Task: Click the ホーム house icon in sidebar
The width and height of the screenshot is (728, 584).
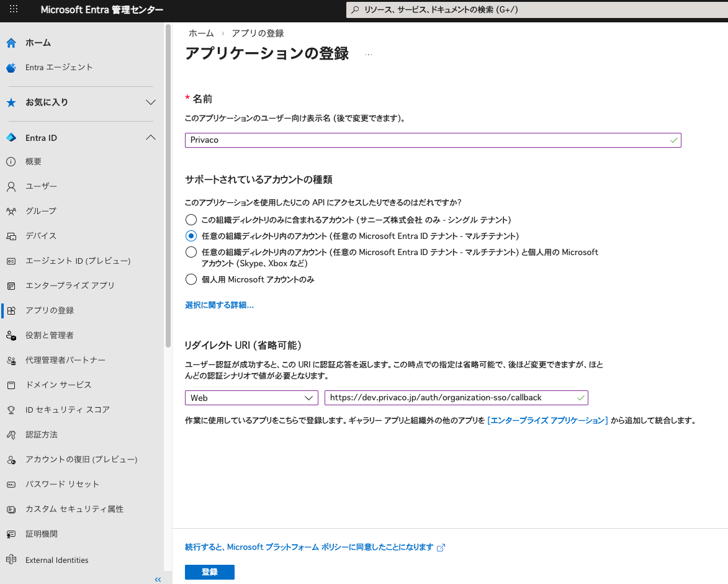Action: 11,43
